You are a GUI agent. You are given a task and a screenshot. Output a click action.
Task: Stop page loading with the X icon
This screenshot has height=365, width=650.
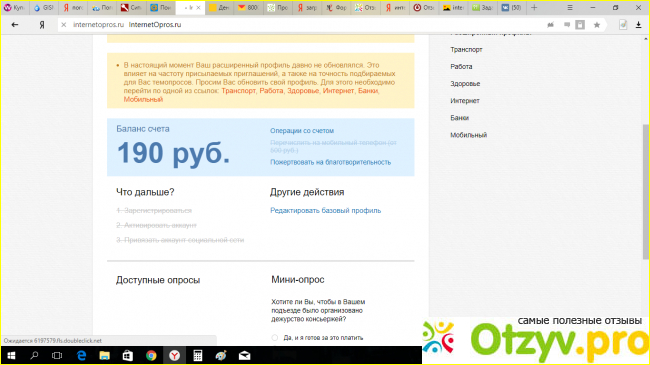[63, 25]
